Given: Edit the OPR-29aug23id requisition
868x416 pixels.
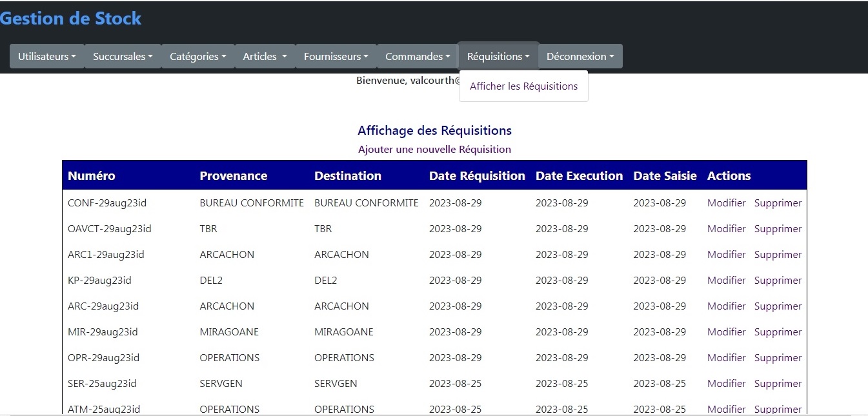Looking at the screenshot, I should pos(726,358).
